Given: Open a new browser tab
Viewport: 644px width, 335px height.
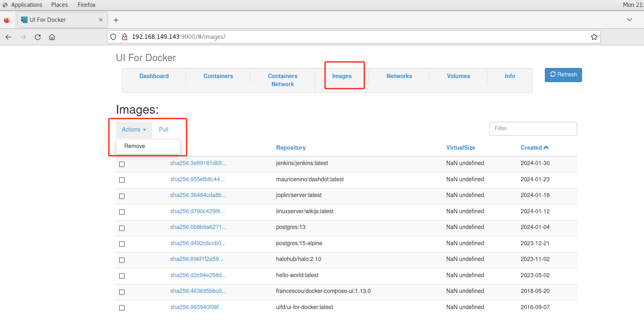Looking at the screenshot, I should coord(116,20).
